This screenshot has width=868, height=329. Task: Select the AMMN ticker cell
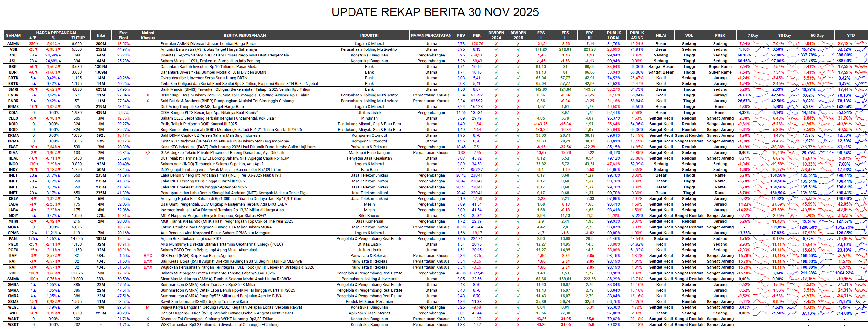click(x=13, y=44)
